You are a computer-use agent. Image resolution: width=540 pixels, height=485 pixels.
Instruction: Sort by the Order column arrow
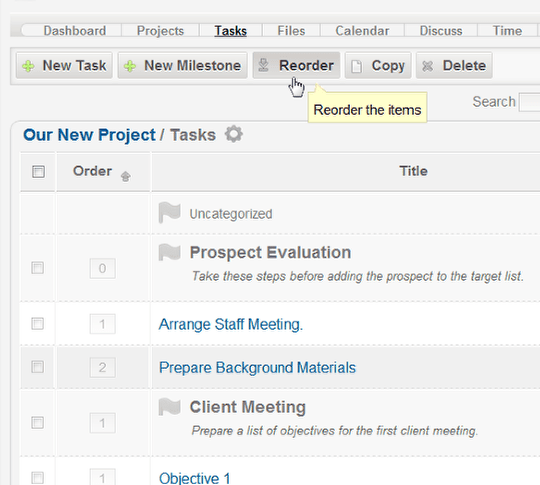click(125, 176)
